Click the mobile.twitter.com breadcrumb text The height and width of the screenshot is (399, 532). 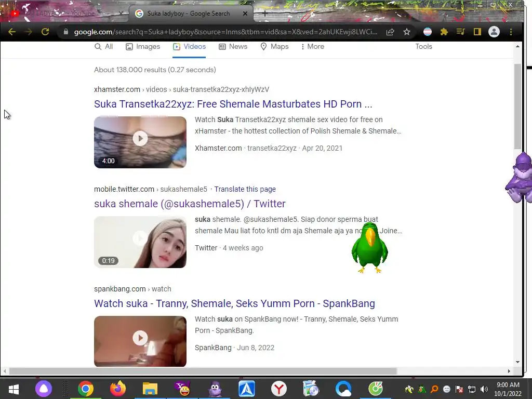click(151, 189)
